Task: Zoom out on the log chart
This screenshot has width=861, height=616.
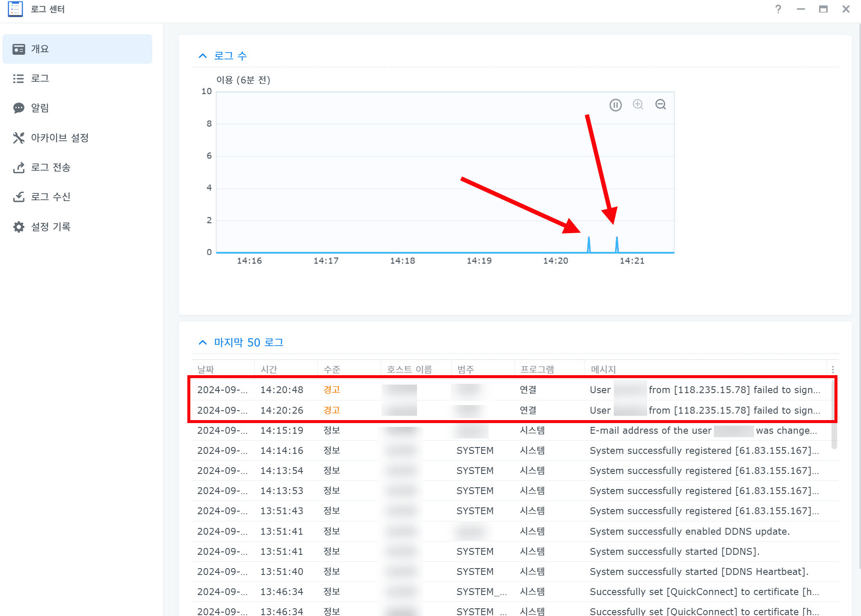Action: pos(660,104)
